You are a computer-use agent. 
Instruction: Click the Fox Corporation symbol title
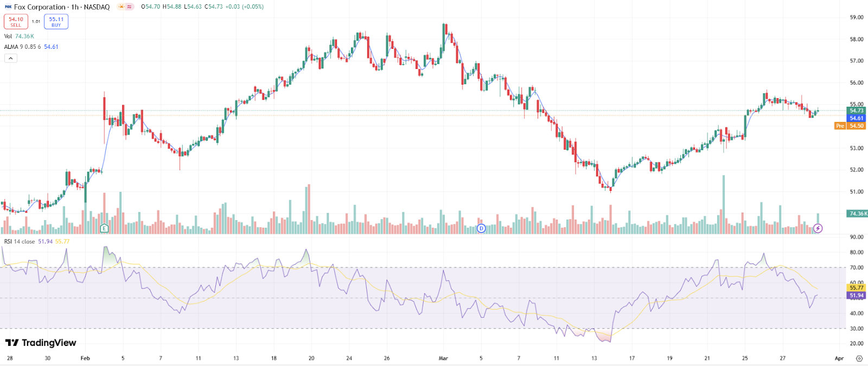click(62, 7)
